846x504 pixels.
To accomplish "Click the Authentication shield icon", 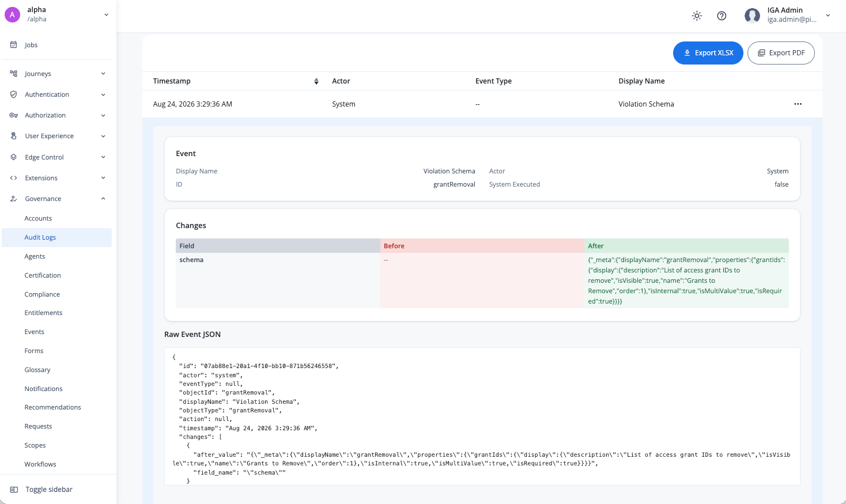I will pyautogui.click(x=14, y=94).
